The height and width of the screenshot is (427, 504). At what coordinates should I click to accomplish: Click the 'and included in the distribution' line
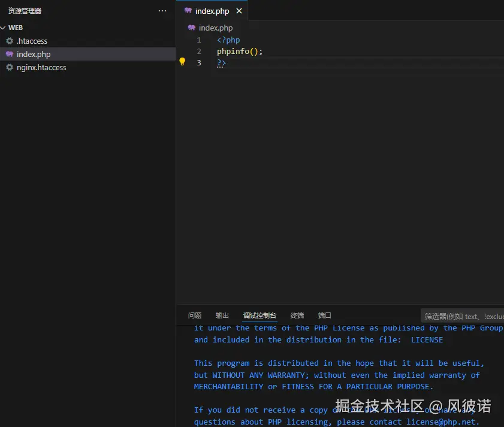pyautogui.click(x=318, y=340)
